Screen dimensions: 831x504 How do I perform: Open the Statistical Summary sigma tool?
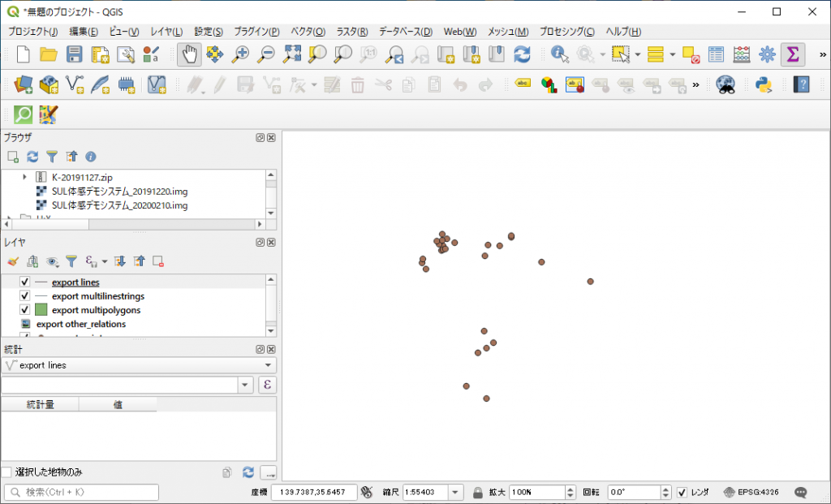(x=793, y=54)
